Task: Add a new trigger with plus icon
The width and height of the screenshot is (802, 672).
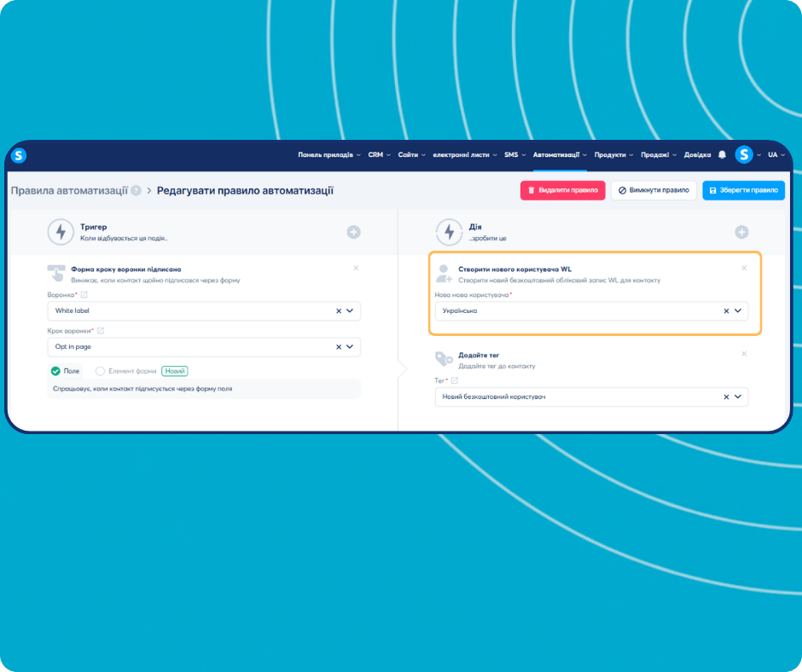Action: pyautogui.click(x=353, y=232)
